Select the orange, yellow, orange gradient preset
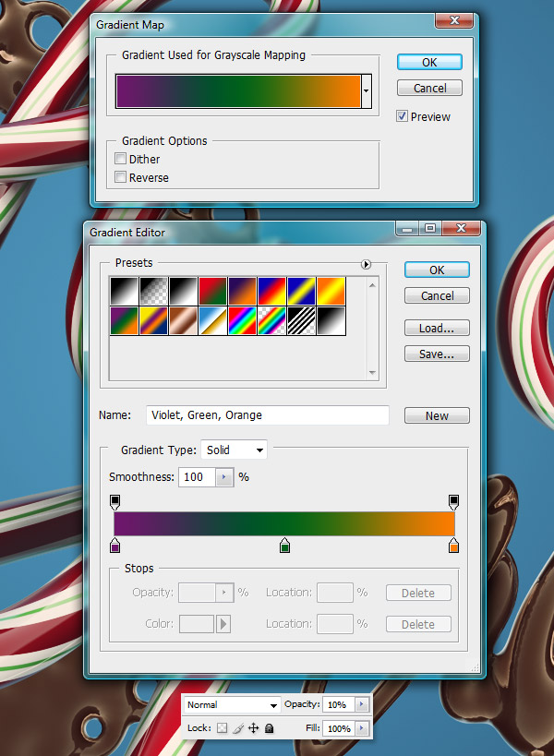The image size is (554, 756). 331,291
